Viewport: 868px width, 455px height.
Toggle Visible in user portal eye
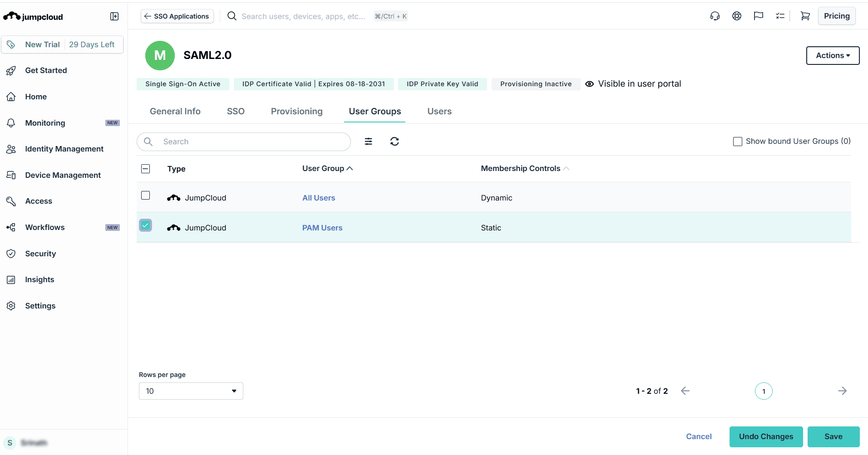pos(590,84)
